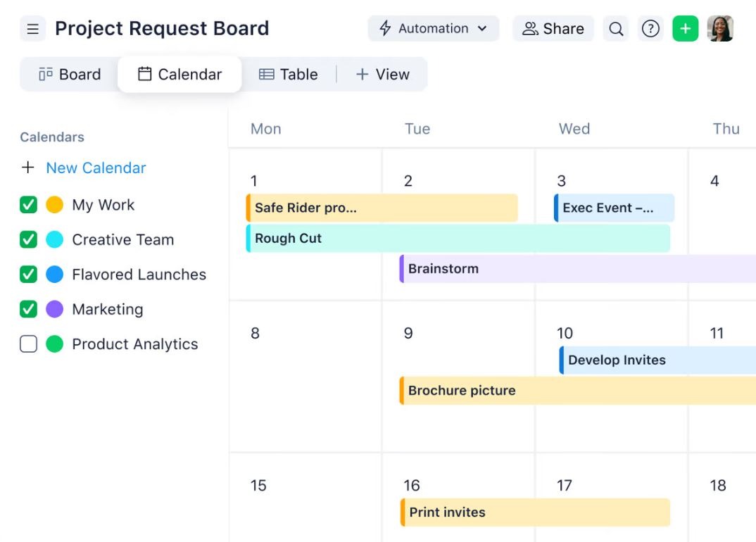This screenshot has height=542, width=756.
Task: Click the people icon in Share
Action: click(530, 29)
